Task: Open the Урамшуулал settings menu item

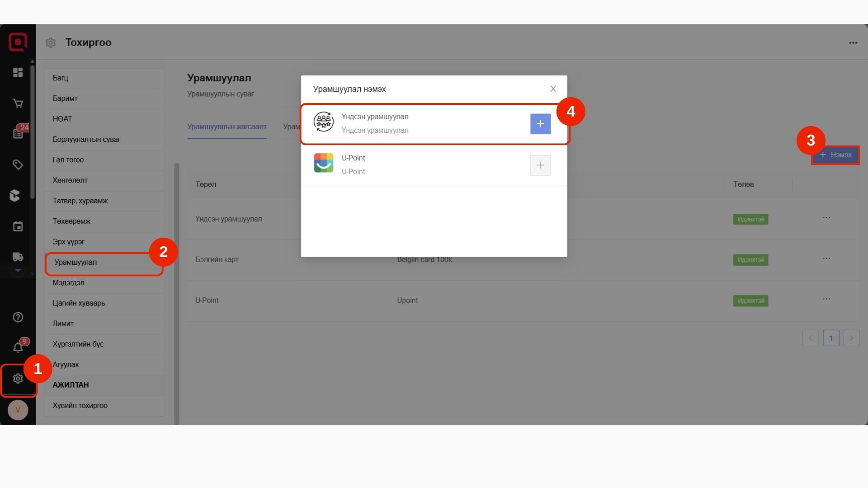Action: [75, 262]
